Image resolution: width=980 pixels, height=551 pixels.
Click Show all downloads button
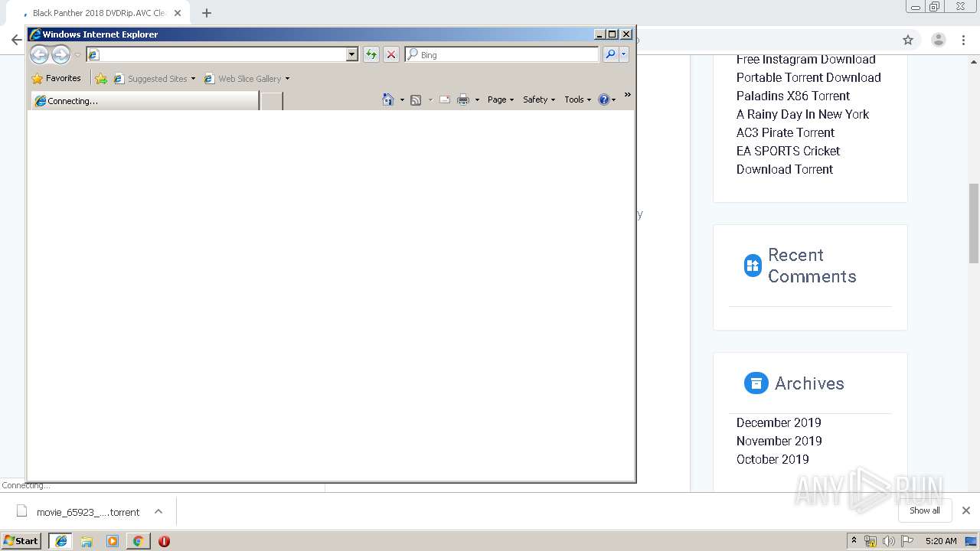[x=925, y=510]
